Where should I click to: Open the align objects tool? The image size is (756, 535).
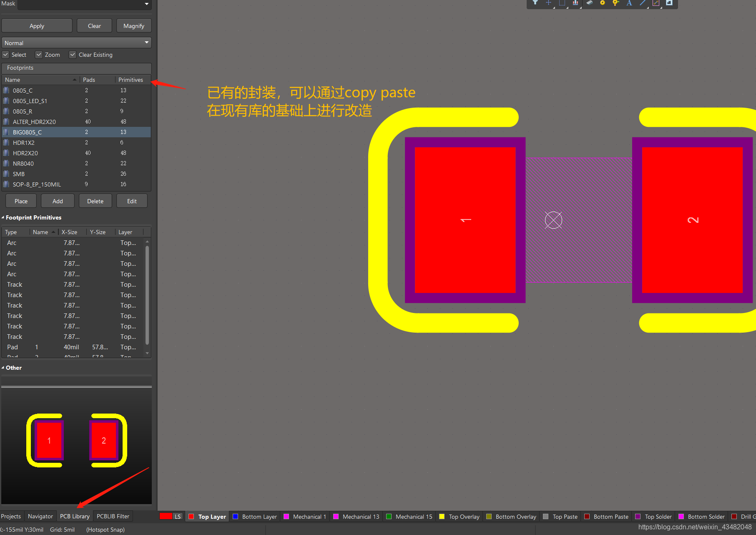pyautogui.click(x=575, y=3)
